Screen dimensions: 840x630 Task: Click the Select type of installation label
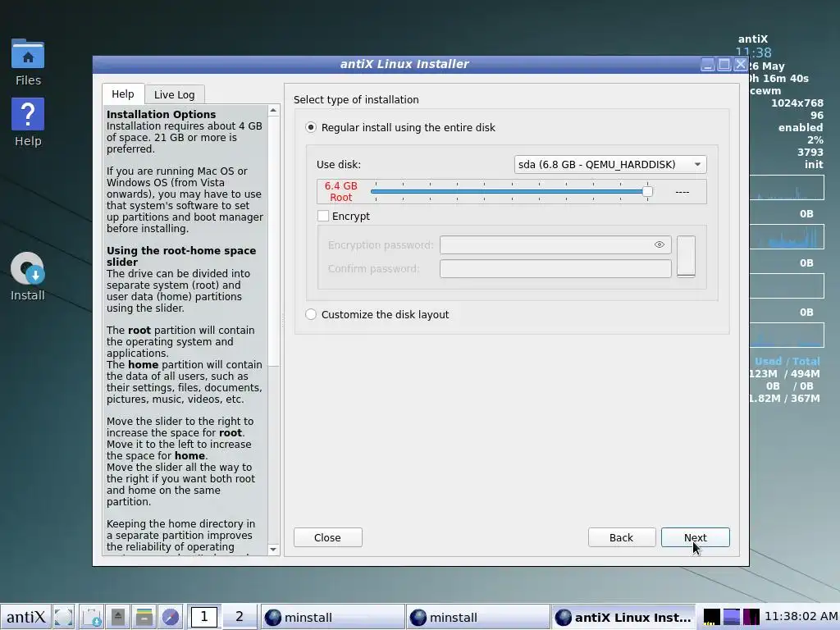pyautogui.click(x=356, y=99)
